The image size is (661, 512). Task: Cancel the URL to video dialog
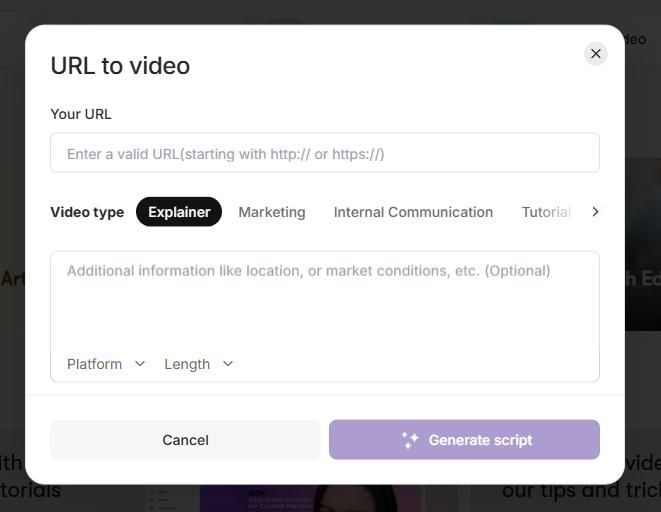click(x=185, y=440)
